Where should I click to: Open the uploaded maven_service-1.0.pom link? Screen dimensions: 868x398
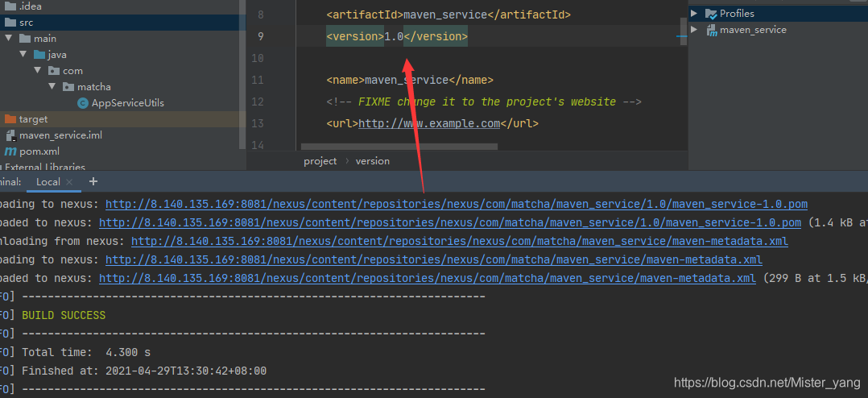[x=449, y=223]
